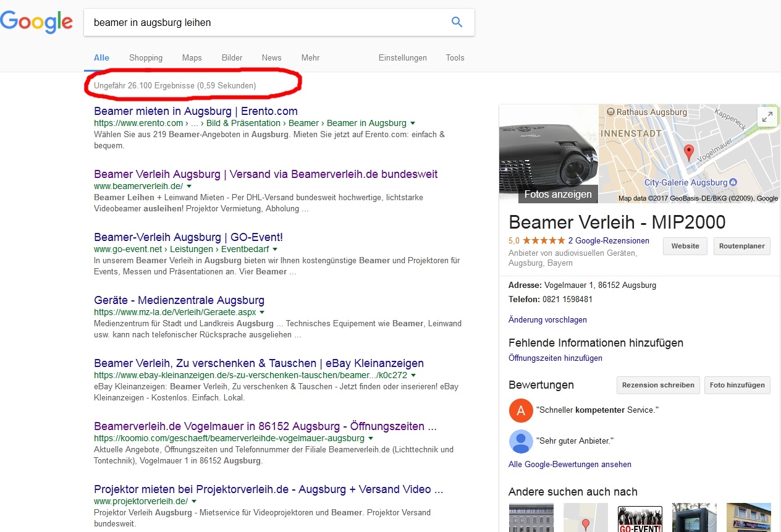Click 'Fehlende Informationen hinzufügen' heading
The image size is (781, 532).
tap(596, 343)
